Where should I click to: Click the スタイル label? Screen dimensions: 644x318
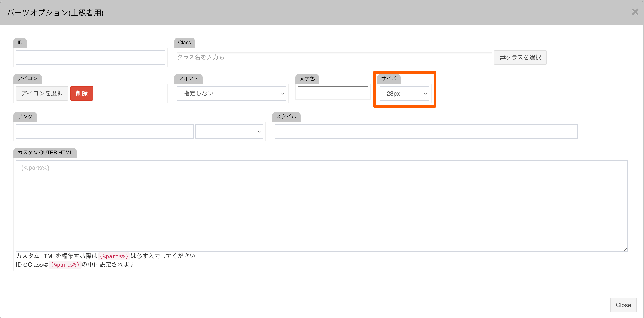click(286, 117)
